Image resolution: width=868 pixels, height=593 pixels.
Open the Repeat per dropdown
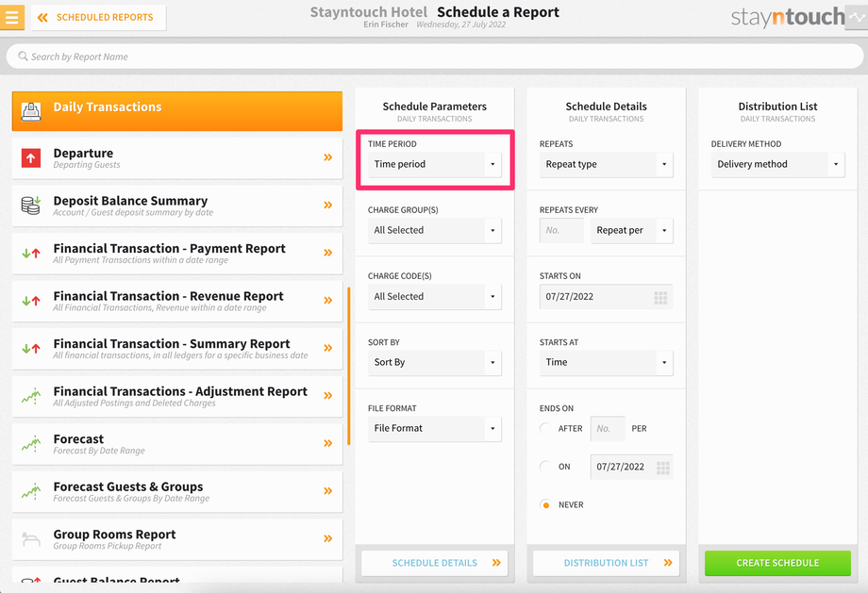click(x=631, y=230)
